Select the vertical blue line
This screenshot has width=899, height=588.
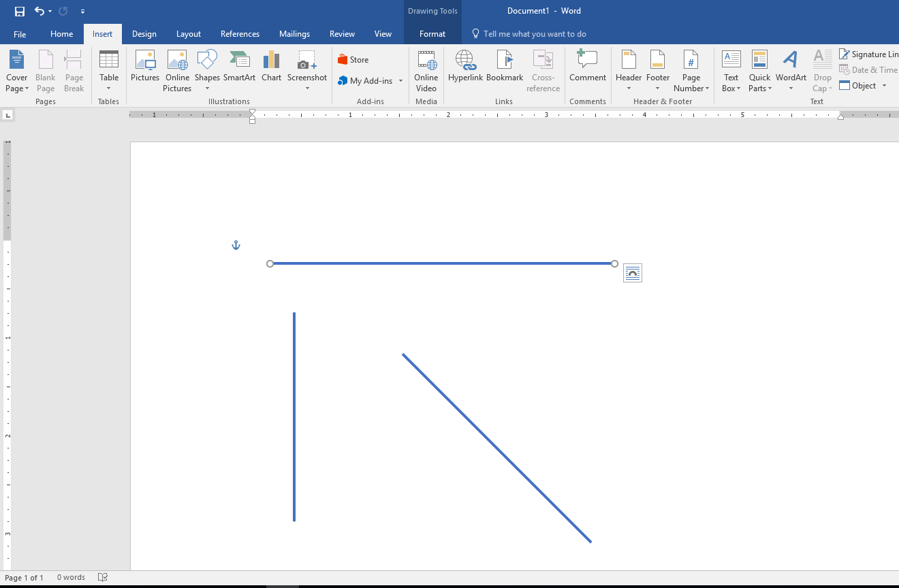pyautogui.click(x=294, y=416)
